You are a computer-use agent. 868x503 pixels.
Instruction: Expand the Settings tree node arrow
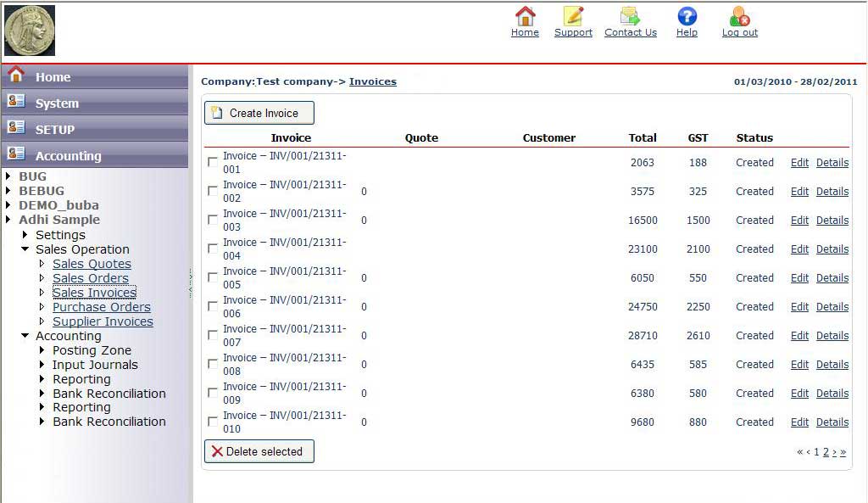25,234
